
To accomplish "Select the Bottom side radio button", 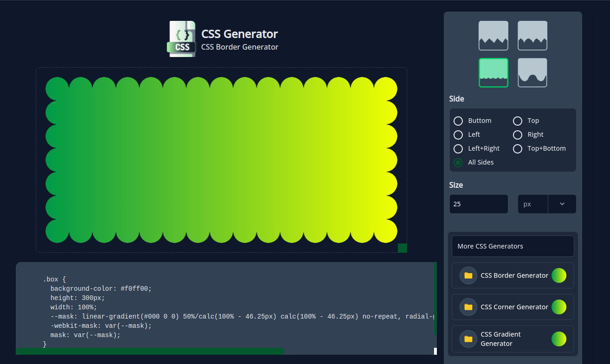I will point(458,121).
